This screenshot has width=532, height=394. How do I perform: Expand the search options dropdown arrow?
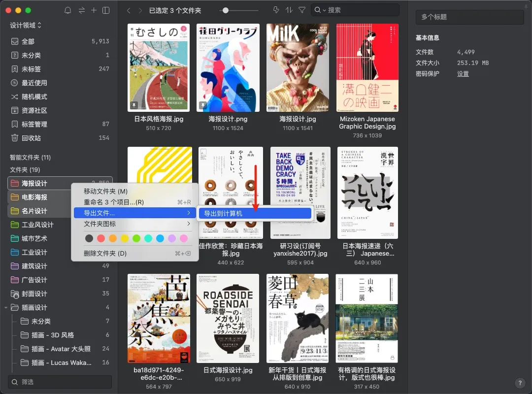coord(324,10)
